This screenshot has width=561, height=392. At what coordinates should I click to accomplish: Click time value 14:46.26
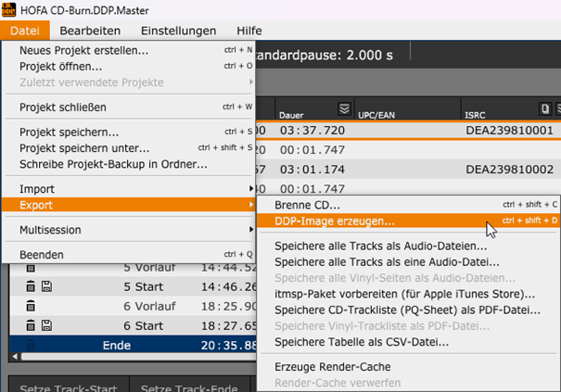point(228,286)
